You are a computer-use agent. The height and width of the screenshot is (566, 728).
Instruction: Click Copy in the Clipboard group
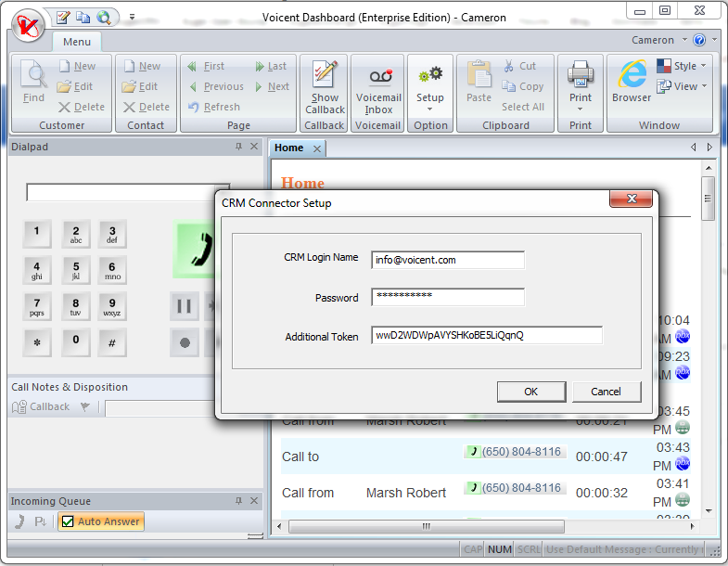coord(523,86)
